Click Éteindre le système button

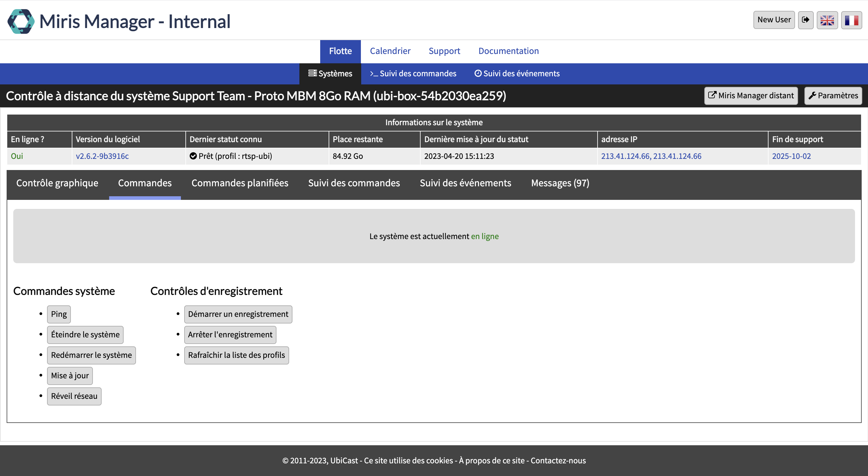coord(85,335)
